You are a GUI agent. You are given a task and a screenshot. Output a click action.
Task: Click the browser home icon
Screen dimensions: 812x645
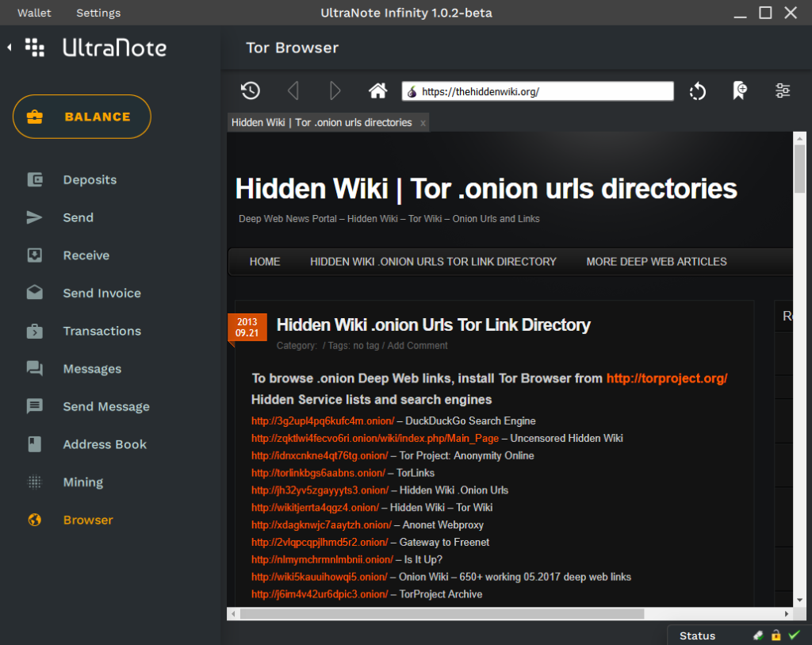[x=377, y=90]
